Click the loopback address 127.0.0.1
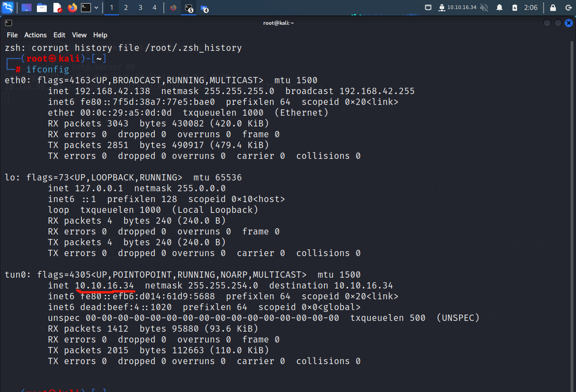 [99, 188]
